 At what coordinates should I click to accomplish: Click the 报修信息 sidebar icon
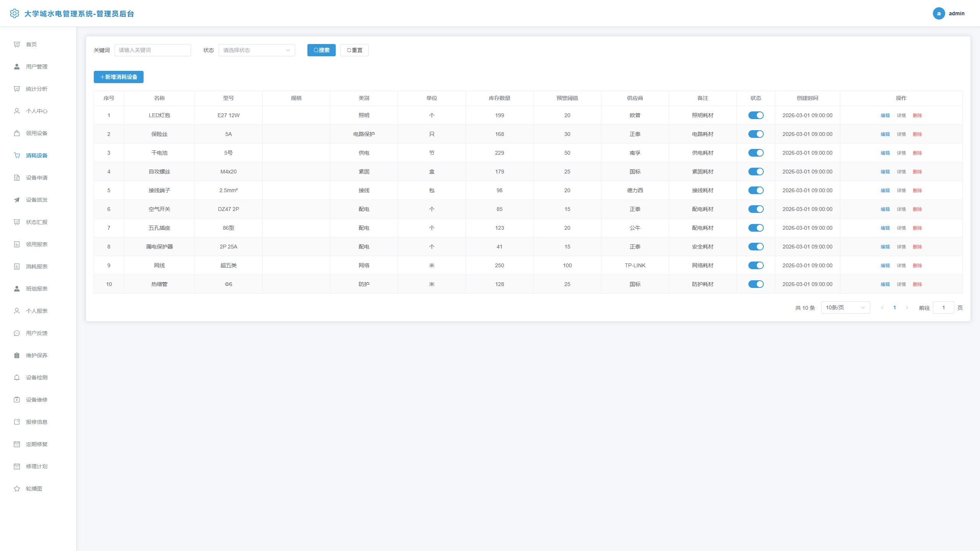tap(17, 422)
